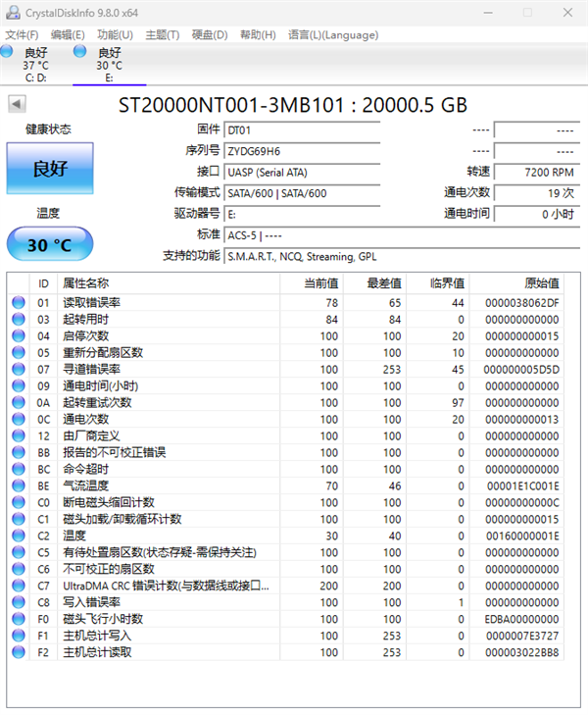
Task: Click status orb in row C6 不可校正的扇区数
Action: [x=19, y=569]
